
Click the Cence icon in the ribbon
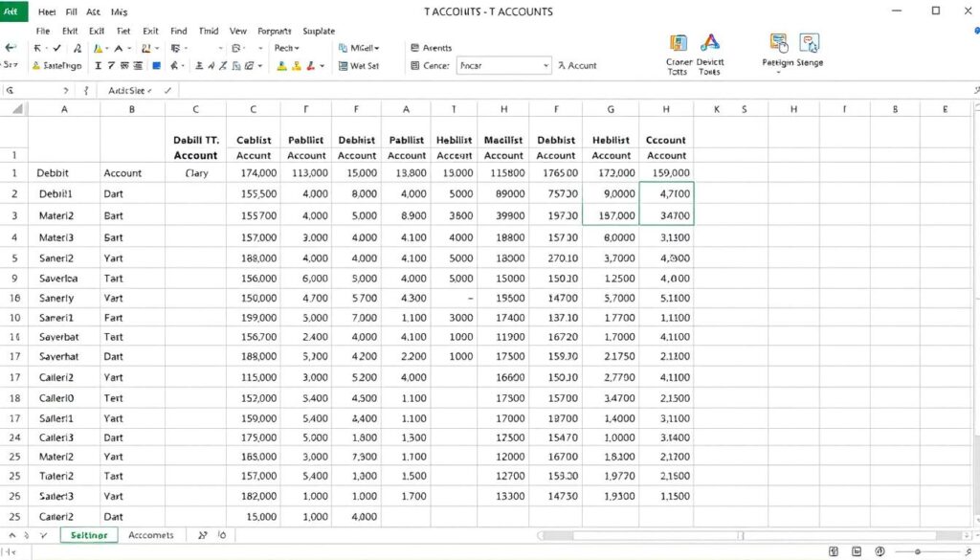415,66
